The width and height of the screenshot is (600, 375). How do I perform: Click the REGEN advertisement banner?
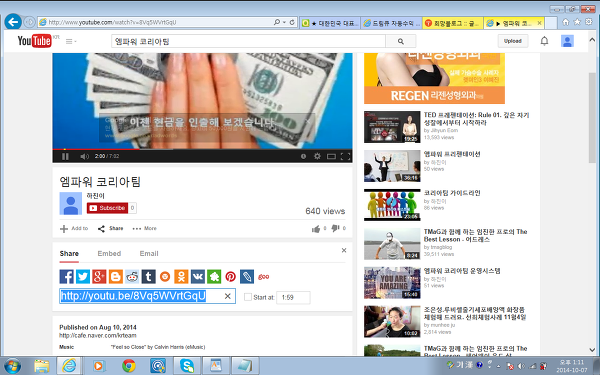click(x=434, y=78)
